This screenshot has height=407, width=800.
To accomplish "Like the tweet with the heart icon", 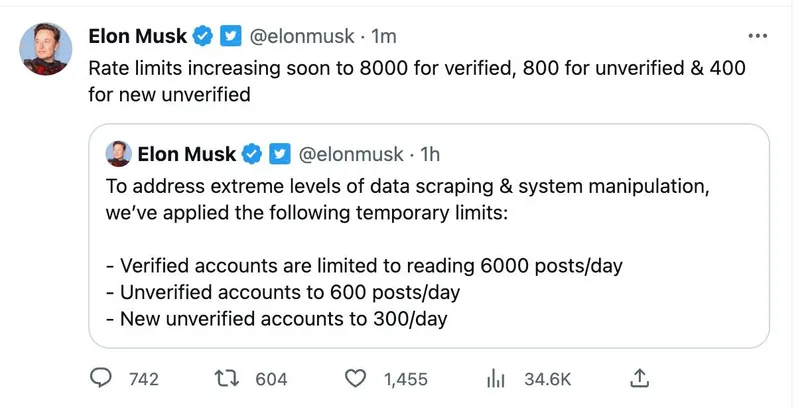I will click(x=355, y=378).
